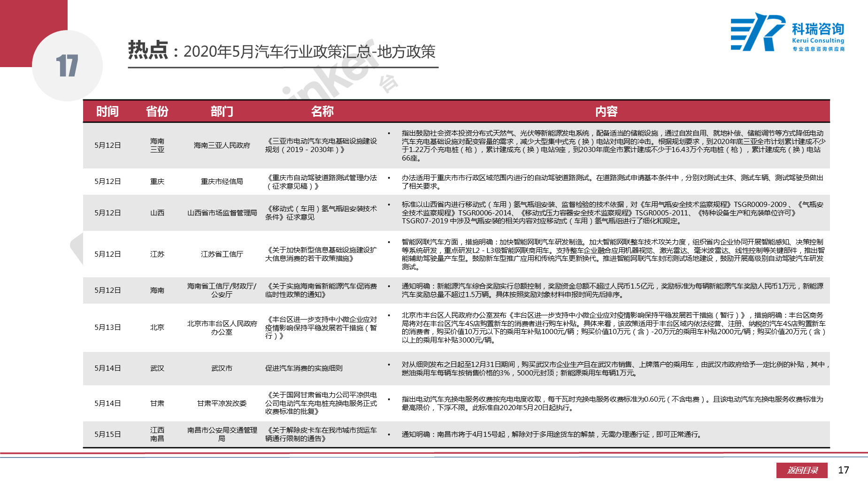This screenshot has width=868, height=488.
Task: Click the 专业信息咨询供应商 tagline
Action: coord(818,49)
